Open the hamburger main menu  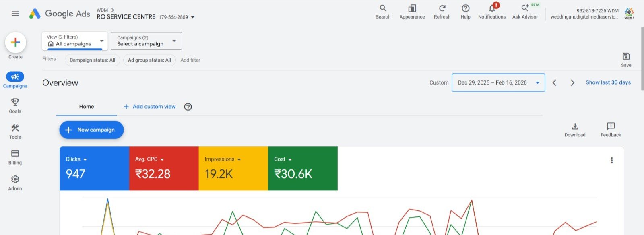pos(15,14)
